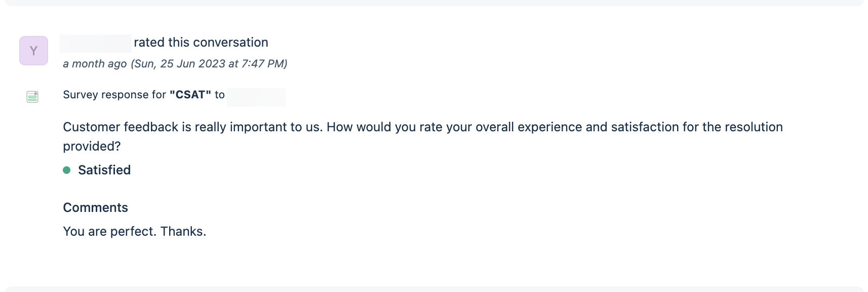Click the 'You are perfect. Thanks.' comment

tap(134, 232)
